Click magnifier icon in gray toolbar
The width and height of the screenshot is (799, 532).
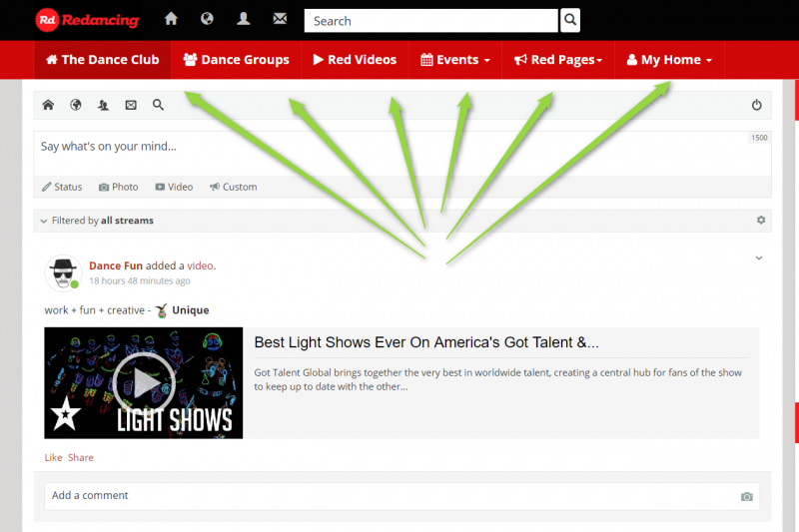coord(158,105)
